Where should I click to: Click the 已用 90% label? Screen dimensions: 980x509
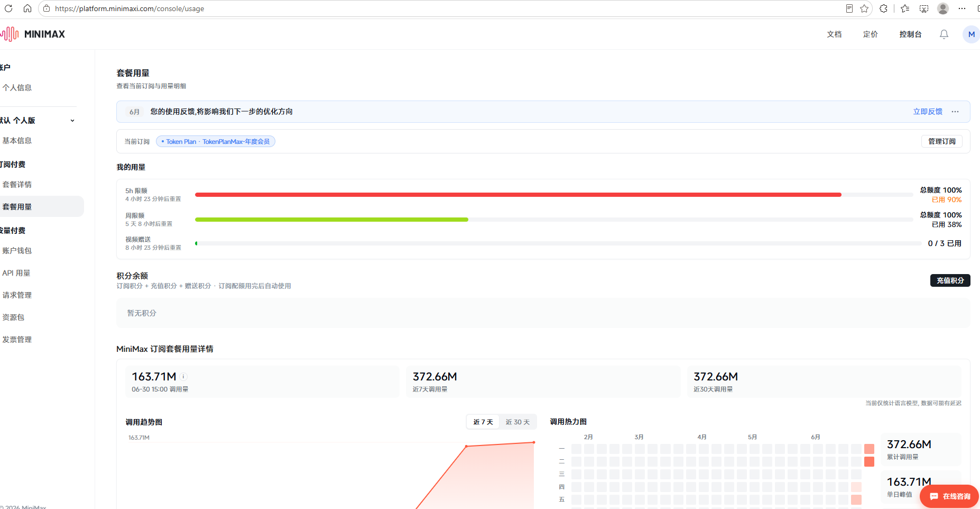tap(947, 200)
